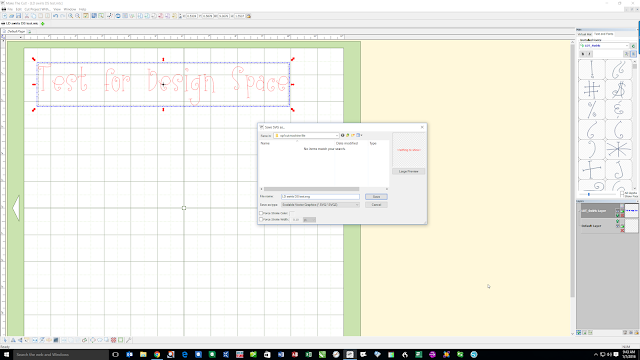
Task: Select the dollar sign glyph thumbnail
Action: pos(619,89)
